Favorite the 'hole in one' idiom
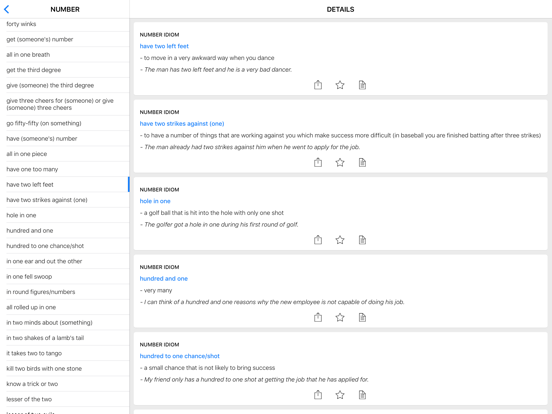The height and width of the screenshot is (414, 552). pos(340,240)
